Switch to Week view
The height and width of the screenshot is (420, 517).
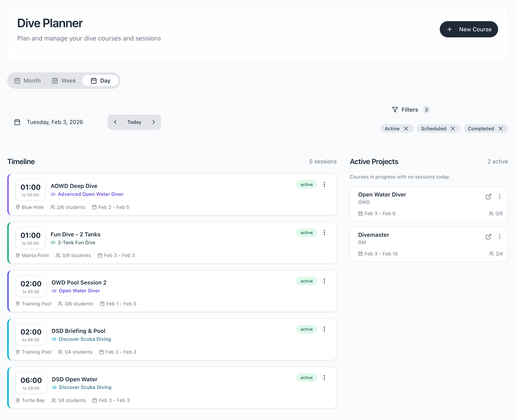coord(64,81)
